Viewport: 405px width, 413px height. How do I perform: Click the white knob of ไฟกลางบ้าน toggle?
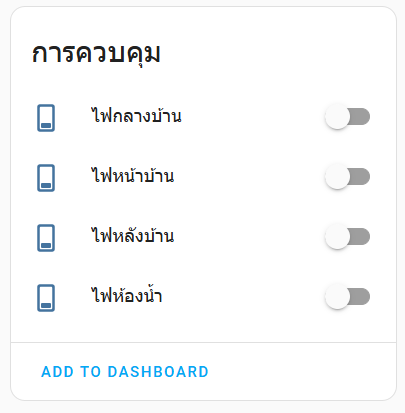point(337,117)
